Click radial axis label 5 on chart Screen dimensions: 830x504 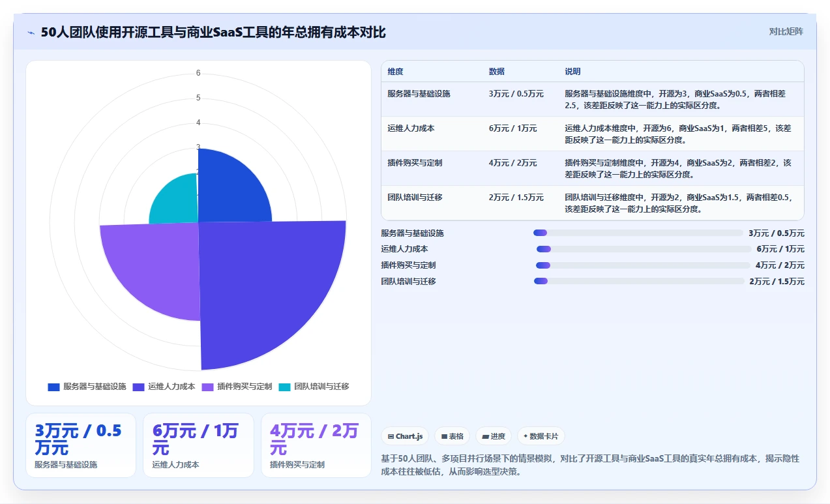pos(198,98)
